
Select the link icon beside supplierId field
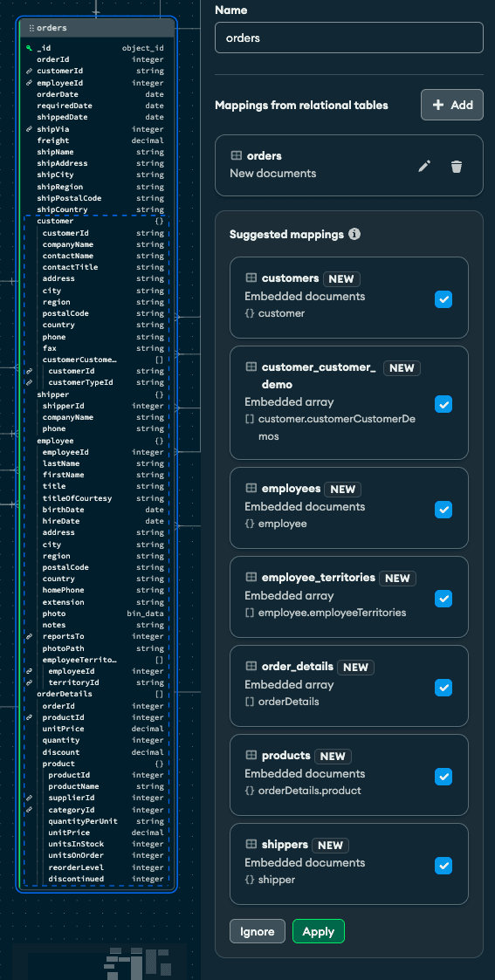tap(30, 798)
